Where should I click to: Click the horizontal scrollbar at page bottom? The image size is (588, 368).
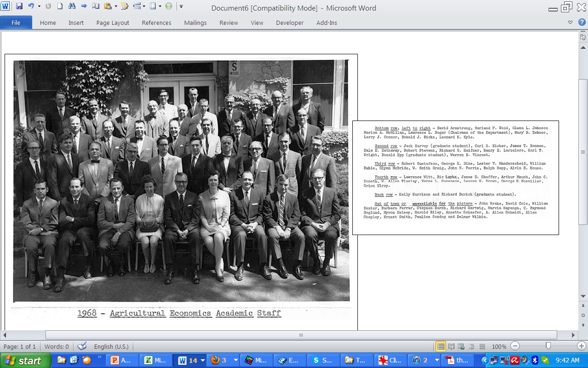[301, 335]
